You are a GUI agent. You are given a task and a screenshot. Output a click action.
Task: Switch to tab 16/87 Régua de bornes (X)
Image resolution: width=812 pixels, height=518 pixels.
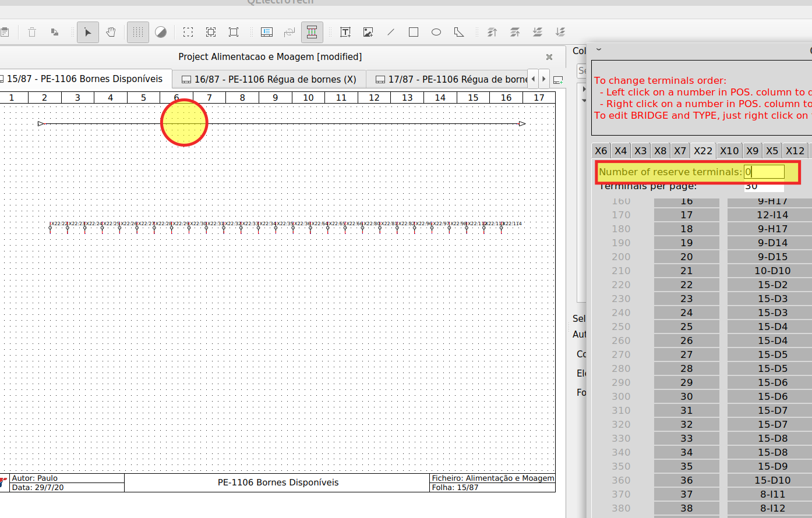(269, 79)
